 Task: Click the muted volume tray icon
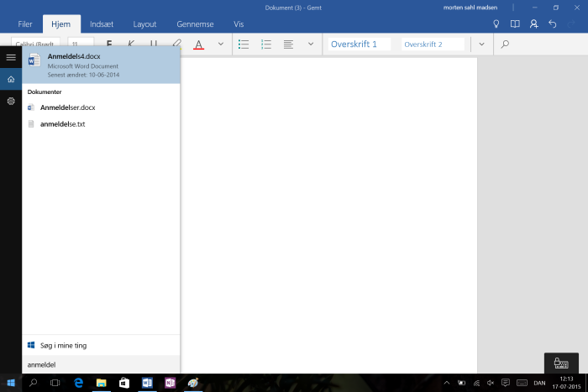tap(491, 383)
